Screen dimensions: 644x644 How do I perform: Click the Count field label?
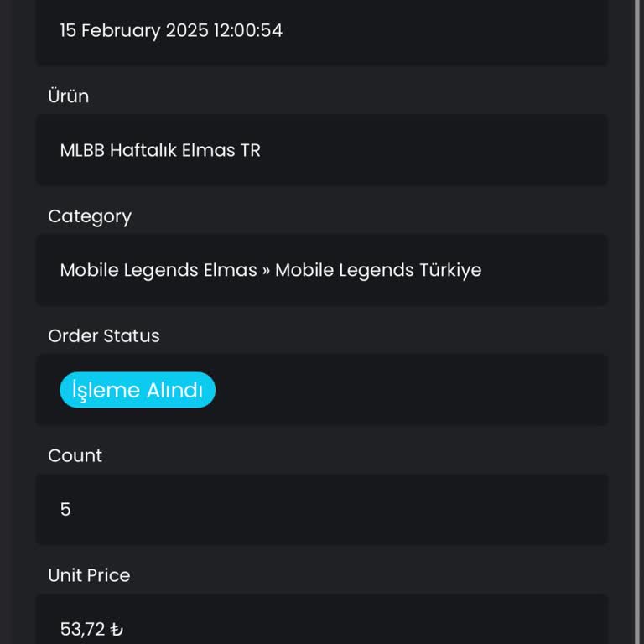pos(75,456)
